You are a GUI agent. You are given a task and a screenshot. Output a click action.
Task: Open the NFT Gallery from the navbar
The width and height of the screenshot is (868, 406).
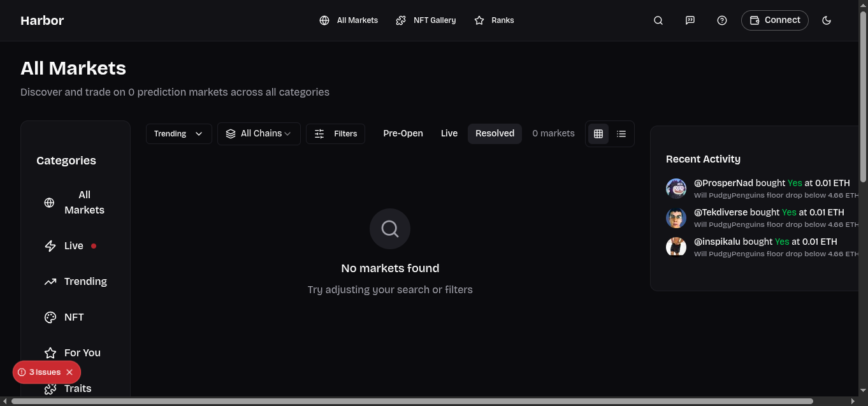(425, 20)
